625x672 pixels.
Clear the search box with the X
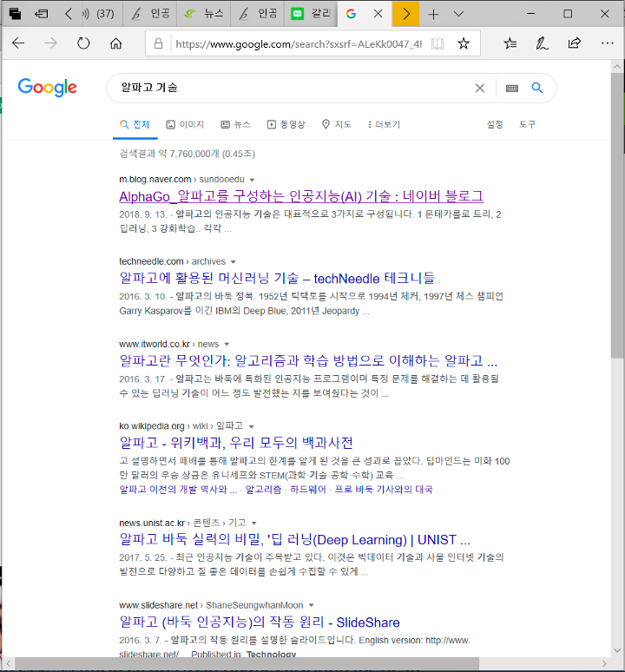(x=480, y=88)
